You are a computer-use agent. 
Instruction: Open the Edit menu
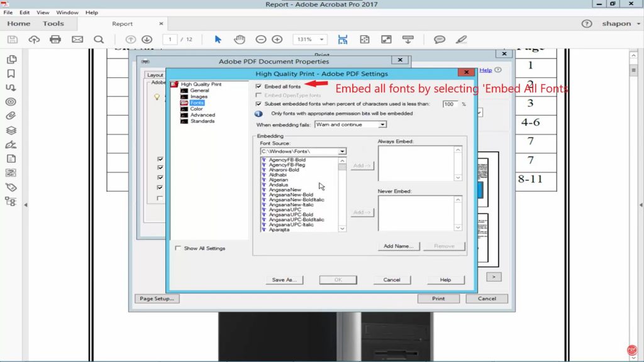tap(25, 13)
